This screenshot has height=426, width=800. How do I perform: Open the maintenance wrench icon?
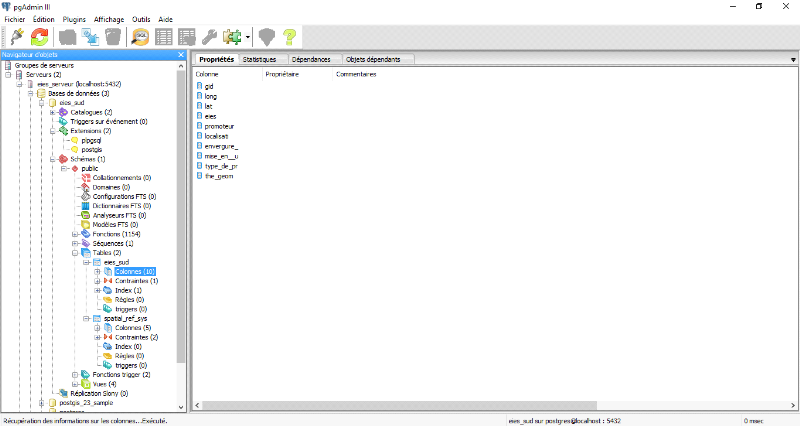[x=210, y=37]
